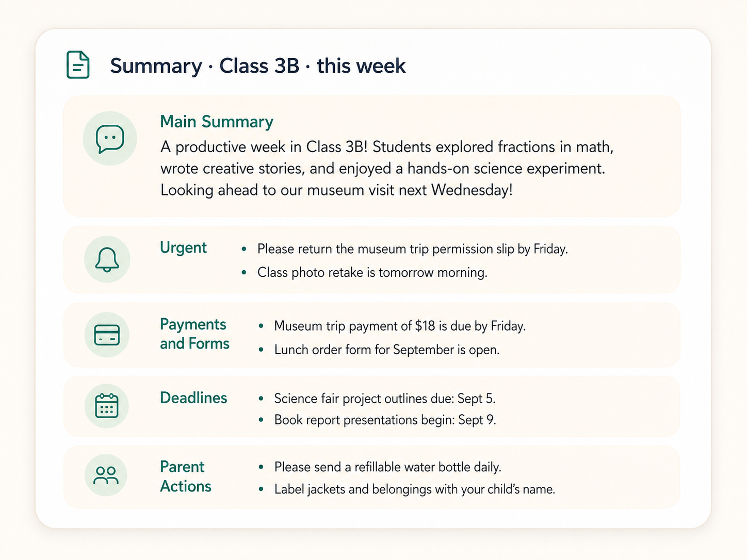Click the people icon for Parent Actions

(x=106, y=475)
